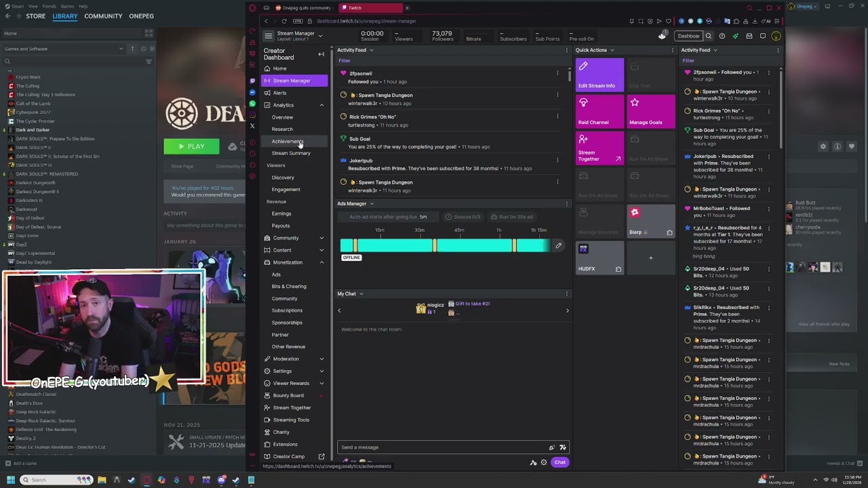Open the Quick Actions panel dropdown
Viewport: 868px width, 488px height.
point(612,50)
